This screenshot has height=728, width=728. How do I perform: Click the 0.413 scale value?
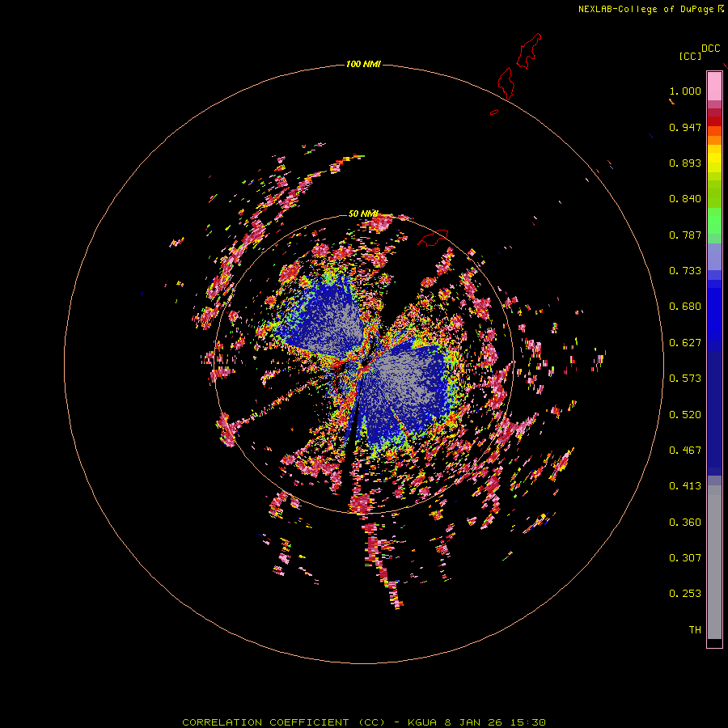[x=685, y=486]
